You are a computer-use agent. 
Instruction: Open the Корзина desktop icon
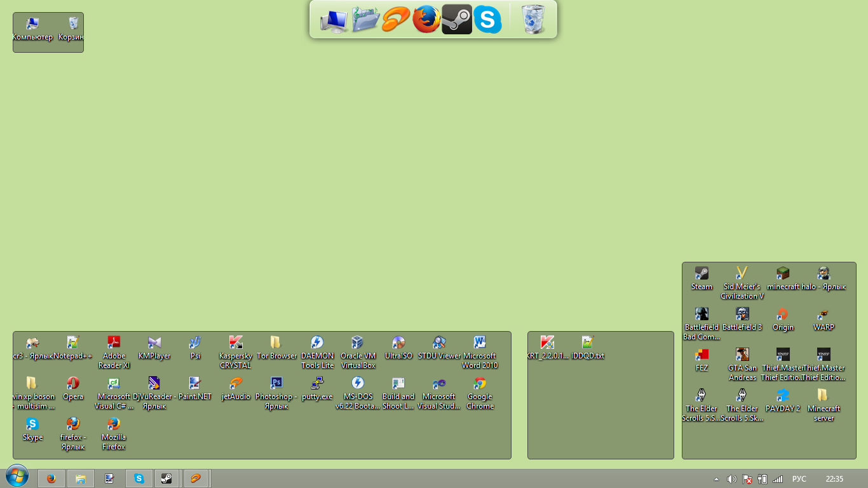pos(72,29)
